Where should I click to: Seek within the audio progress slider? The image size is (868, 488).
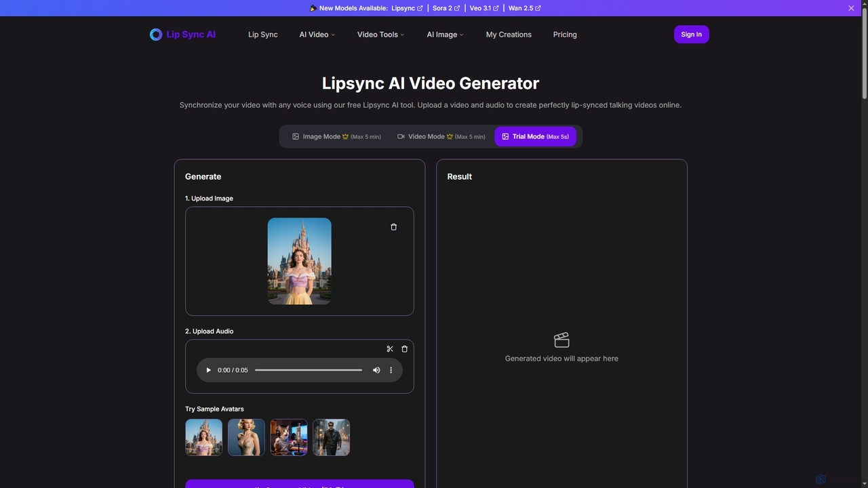309,370
